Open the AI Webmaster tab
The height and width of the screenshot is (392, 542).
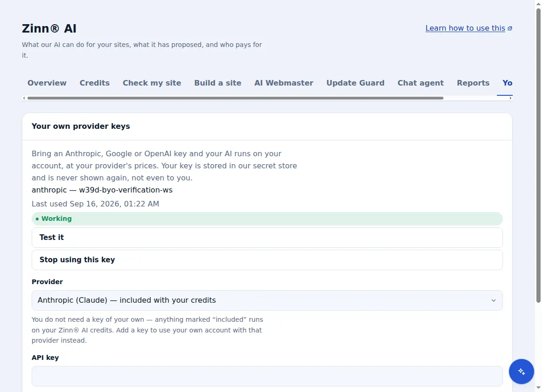pos(284,83)
